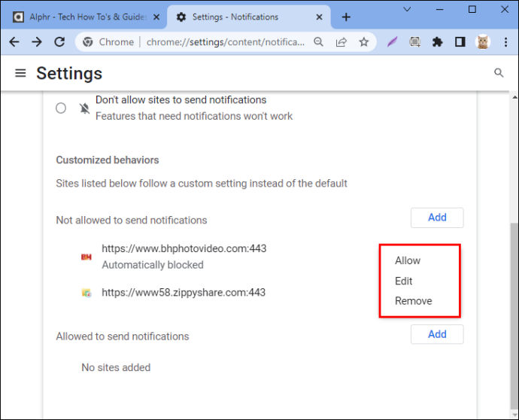Maximize the Chrome window

point(472,9)
